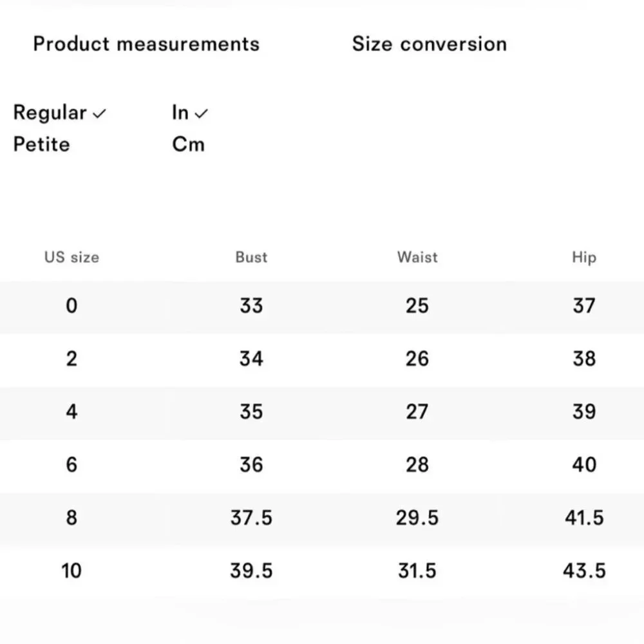Click the Hip column header

pyautogui.click(x=584, y=258)
